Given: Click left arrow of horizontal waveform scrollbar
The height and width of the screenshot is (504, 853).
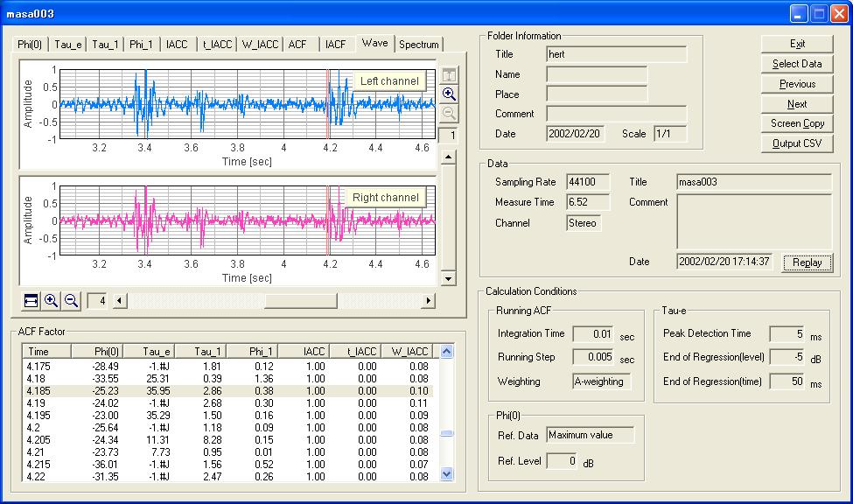Looking at the screenshot, I should click(120, 301).
